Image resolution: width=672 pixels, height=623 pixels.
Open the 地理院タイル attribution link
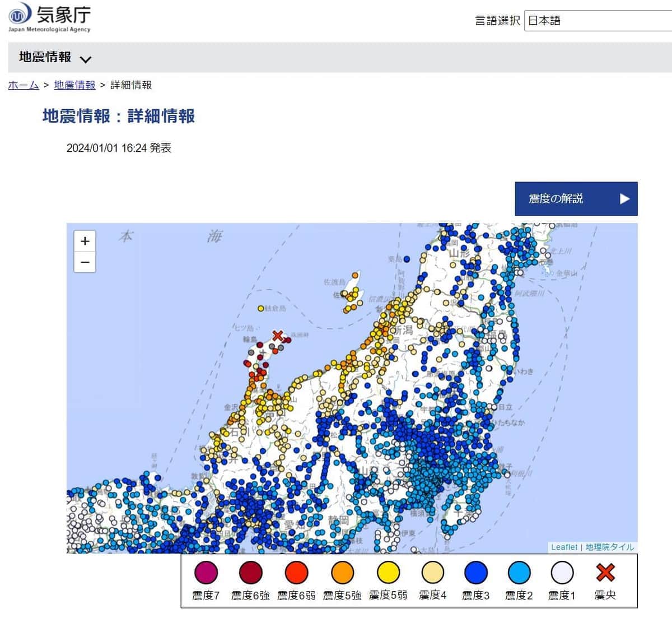tap(609, 547)
